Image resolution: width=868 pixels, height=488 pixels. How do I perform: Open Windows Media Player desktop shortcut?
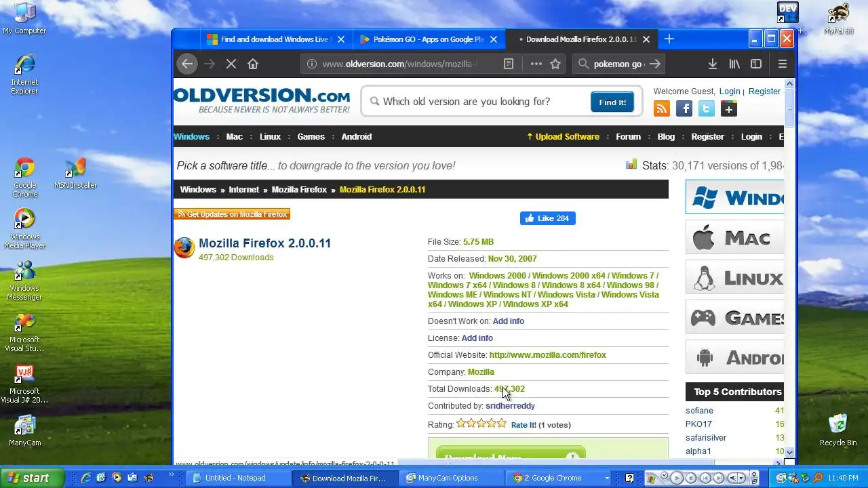click(25, 229)
